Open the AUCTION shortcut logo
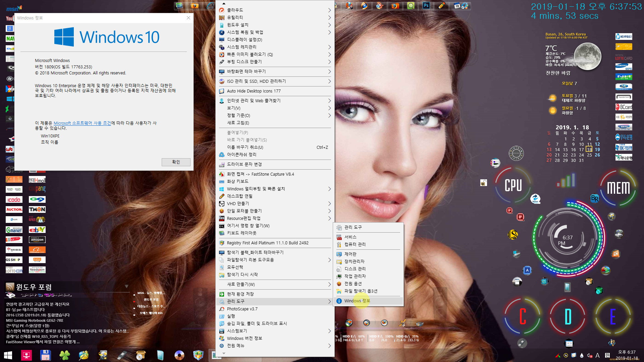 (x=14, y=209)
